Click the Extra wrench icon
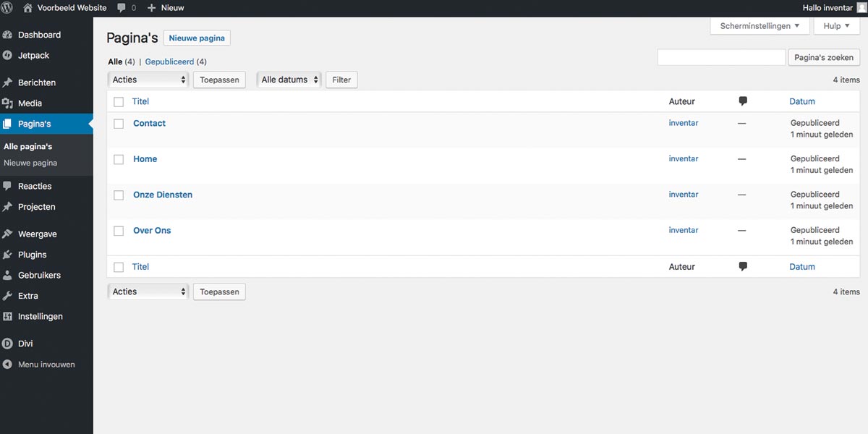Image resolution: width=868 pixels, height=434 pixels. (x=7, y=296)
